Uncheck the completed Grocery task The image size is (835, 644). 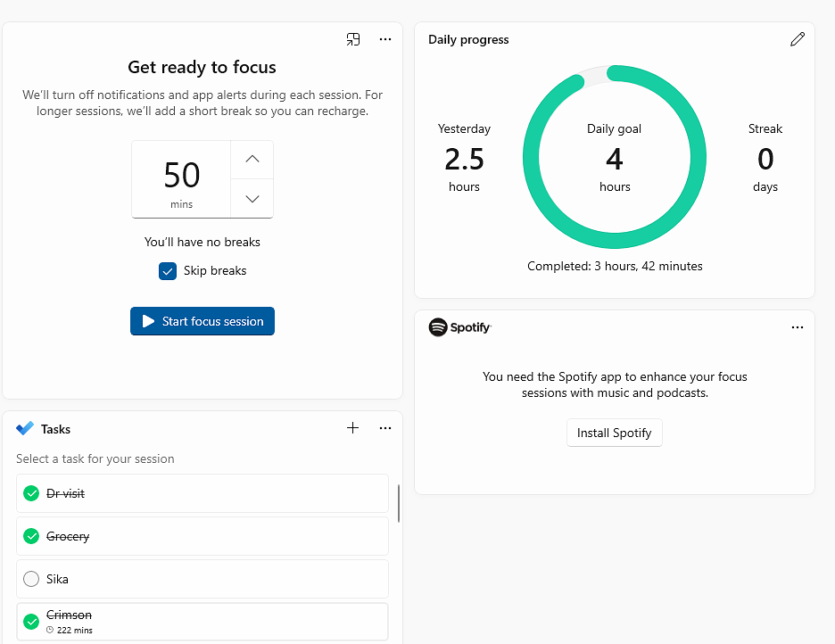coord(31,536)
